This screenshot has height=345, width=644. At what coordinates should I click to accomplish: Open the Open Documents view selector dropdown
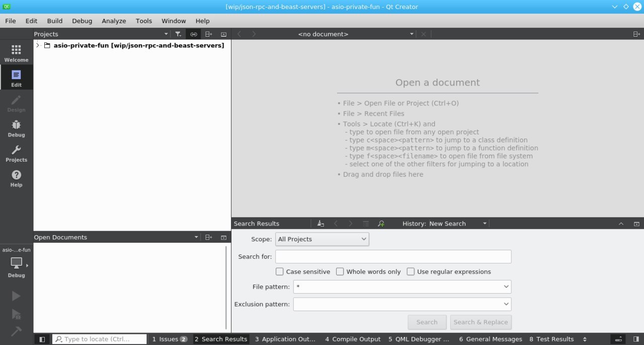pos(117,237)
